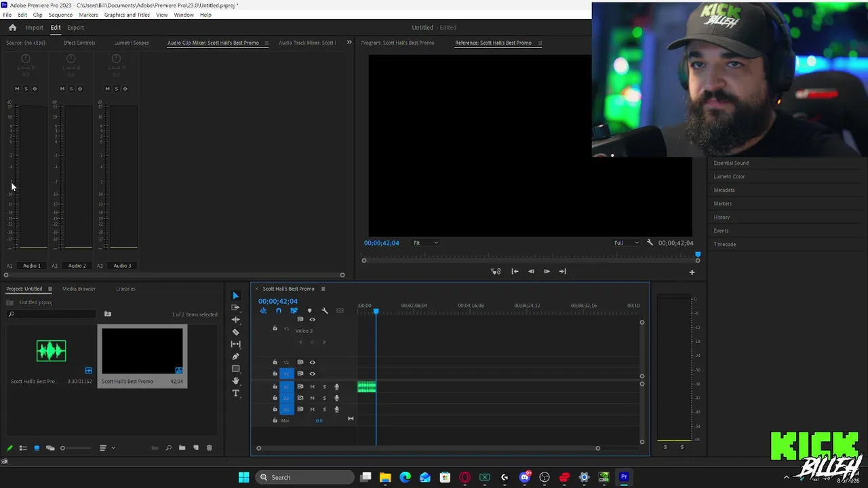Toggle Video 3 track output eye
The image size is (868, 488).
pyautogui.click(x=312, y=319)
